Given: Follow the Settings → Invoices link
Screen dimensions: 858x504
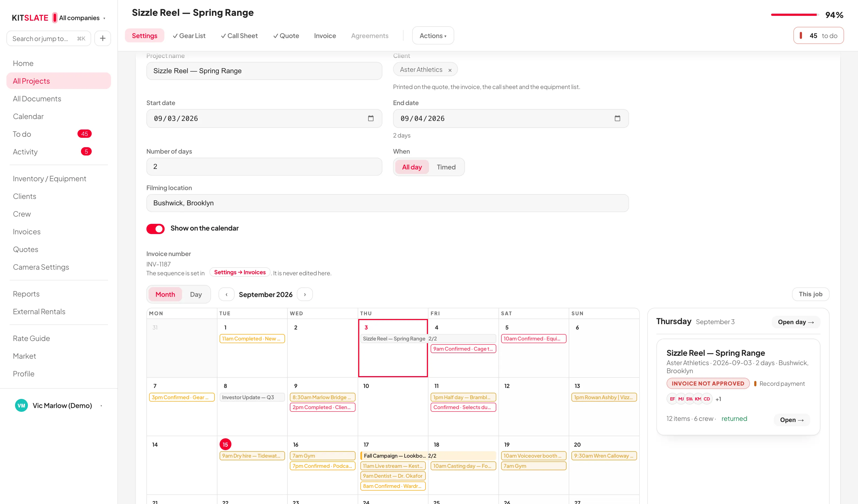Looking at the screenshot, I should (x=240, y=272).
